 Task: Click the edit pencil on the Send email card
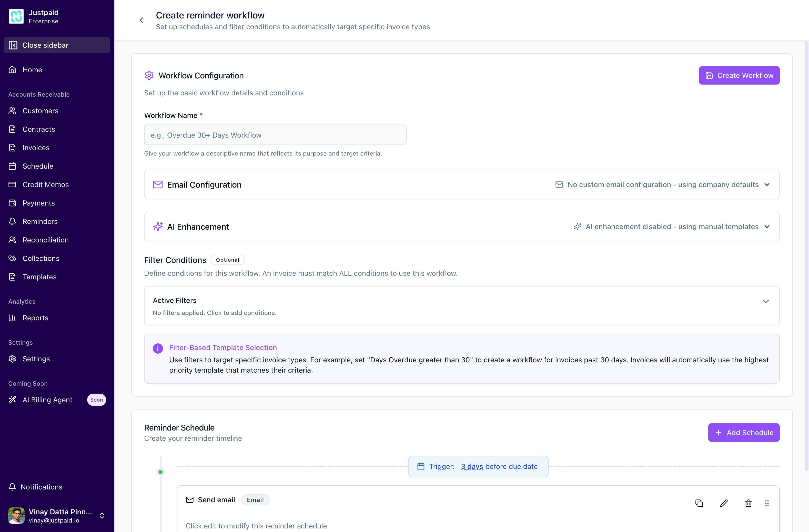point(723,503)
